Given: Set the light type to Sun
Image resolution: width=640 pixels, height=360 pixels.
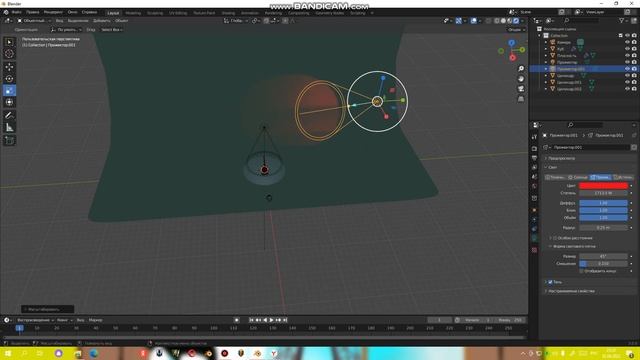Looking at the screenshot, I should (x=578, y=177).
